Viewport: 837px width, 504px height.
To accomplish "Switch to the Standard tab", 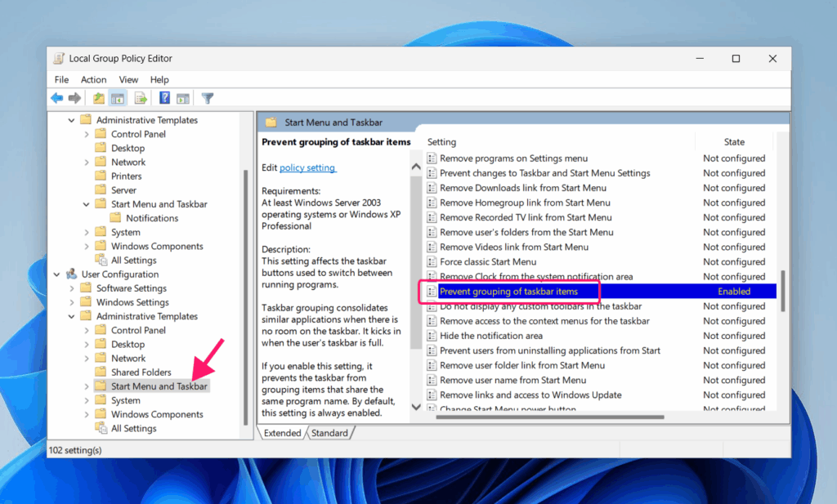I will (329, 433).
